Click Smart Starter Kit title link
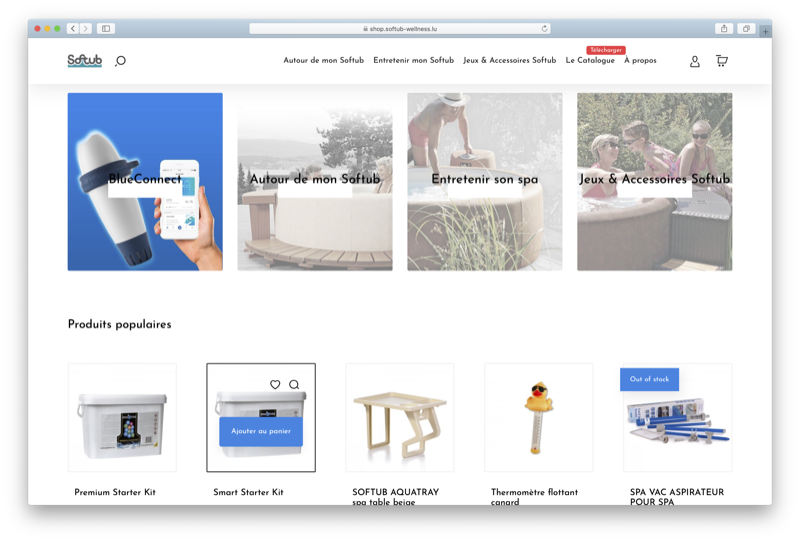The height and width of the screenshot is (542, 800). [248, 492]
